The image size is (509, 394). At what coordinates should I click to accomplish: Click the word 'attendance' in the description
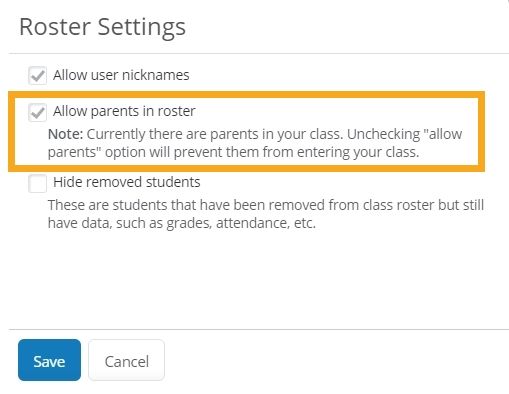point(253,223)
